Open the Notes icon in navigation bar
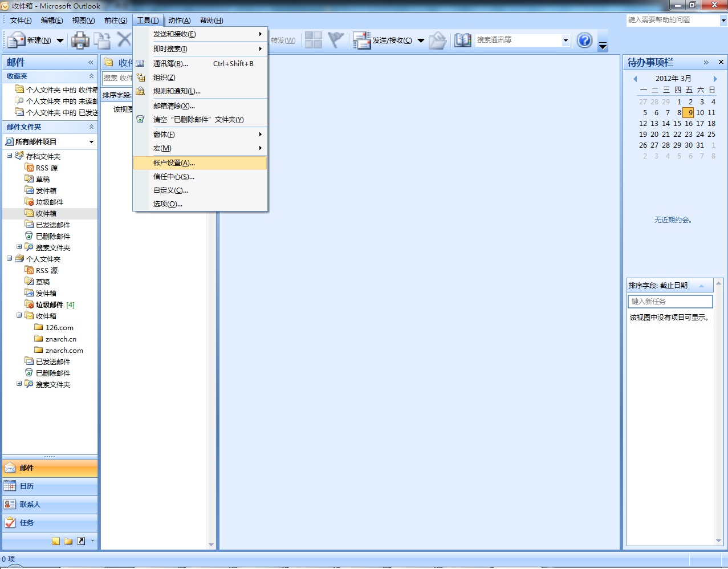This screenshot has height=569, width=728. pyautogui.click(x=56, y=541)
